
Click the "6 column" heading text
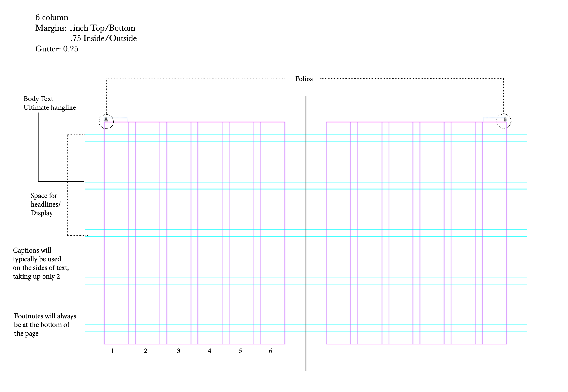click(52, 17)
